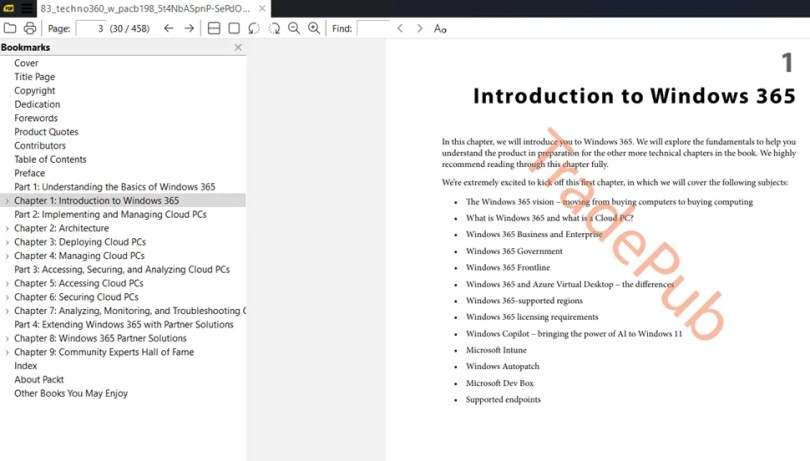Screen dimensions: 810x461
Task: Open Chapter 7: Analyzing, Monitoring bookmark
Action: click(130, 311)
